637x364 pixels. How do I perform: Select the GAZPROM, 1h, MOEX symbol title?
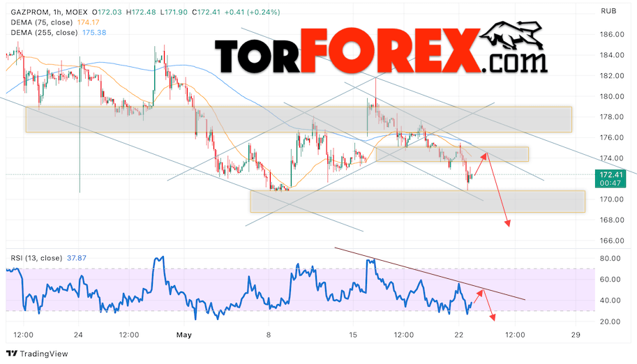49,12
